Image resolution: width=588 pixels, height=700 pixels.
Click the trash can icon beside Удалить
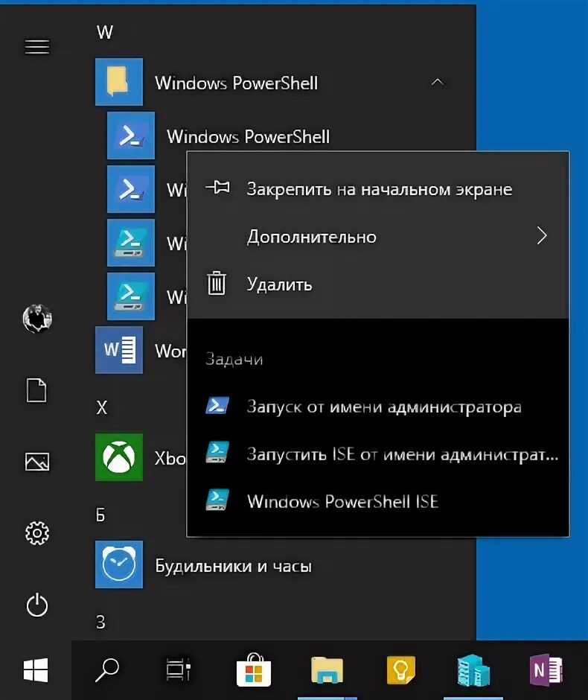217,283
